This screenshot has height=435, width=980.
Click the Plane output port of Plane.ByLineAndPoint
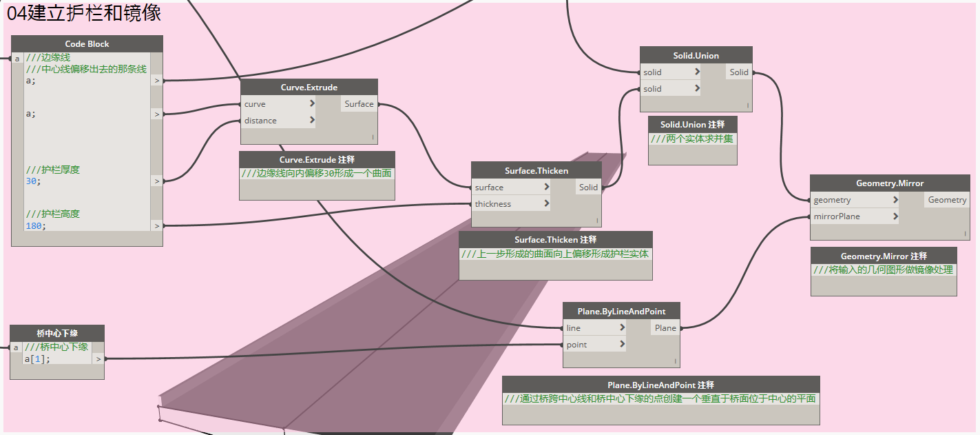pyautogui.click(x=666, y=328)
